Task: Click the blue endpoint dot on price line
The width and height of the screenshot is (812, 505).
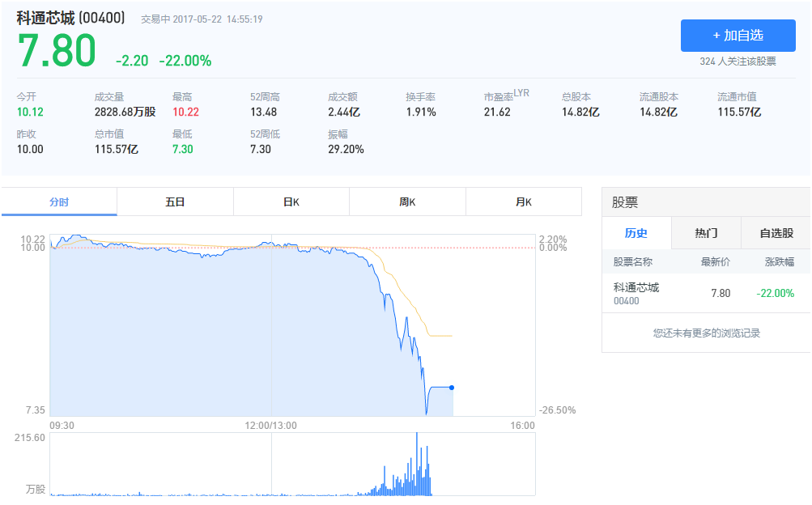Action: [452, 388]
